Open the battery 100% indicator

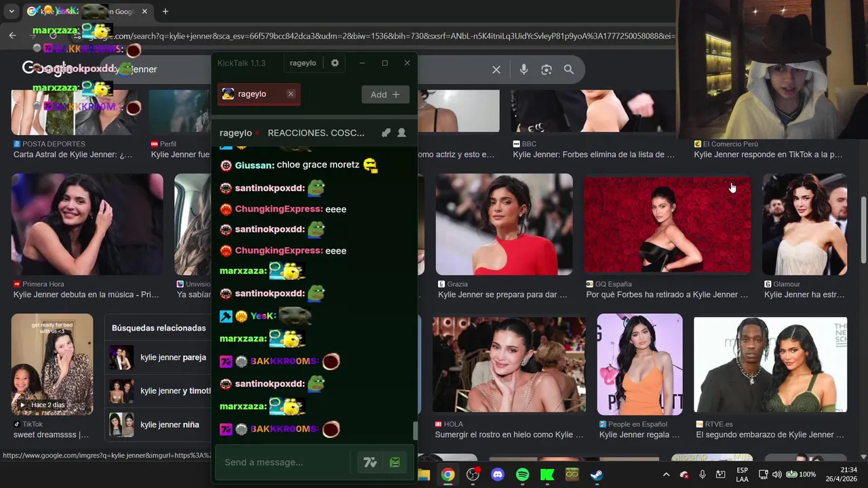click(800, 474)
